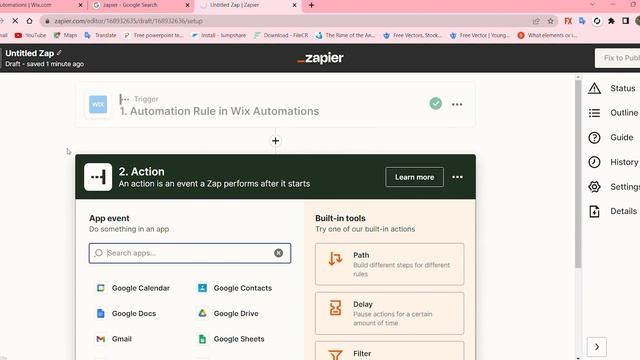Screen dimensions: 640x360
Task: Click the green trigger check status icon
Action: click(x=436, y=104)
